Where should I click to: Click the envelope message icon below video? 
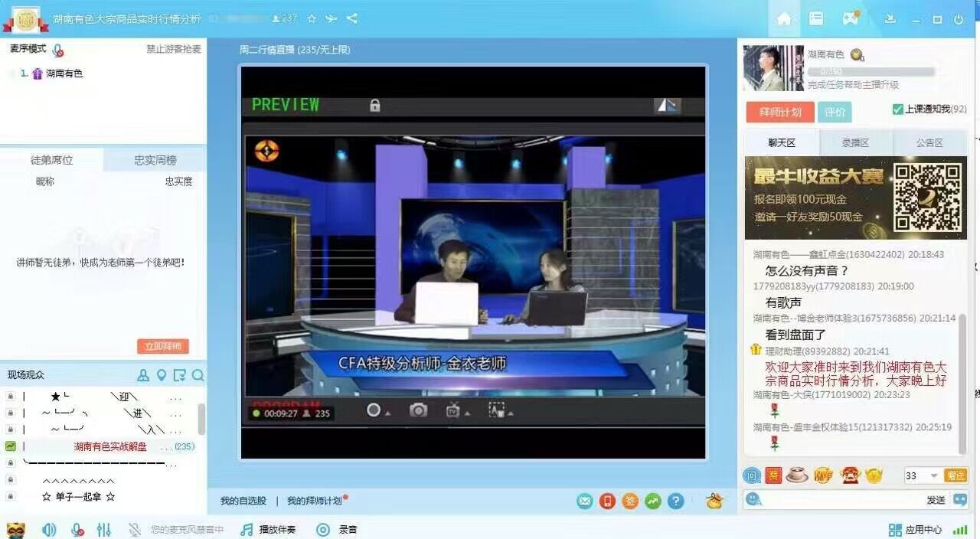pyautogui.click(x=585, y=501)
